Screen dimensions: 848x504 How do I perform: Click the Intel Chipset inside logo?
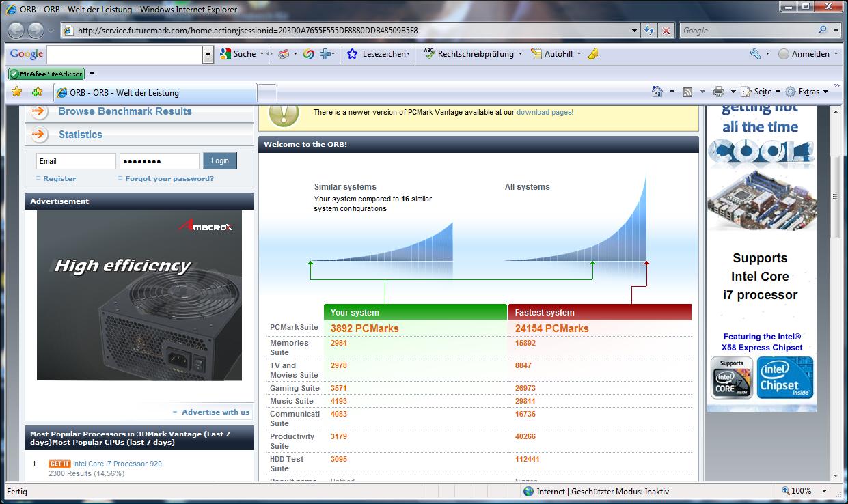coord(785,378)
